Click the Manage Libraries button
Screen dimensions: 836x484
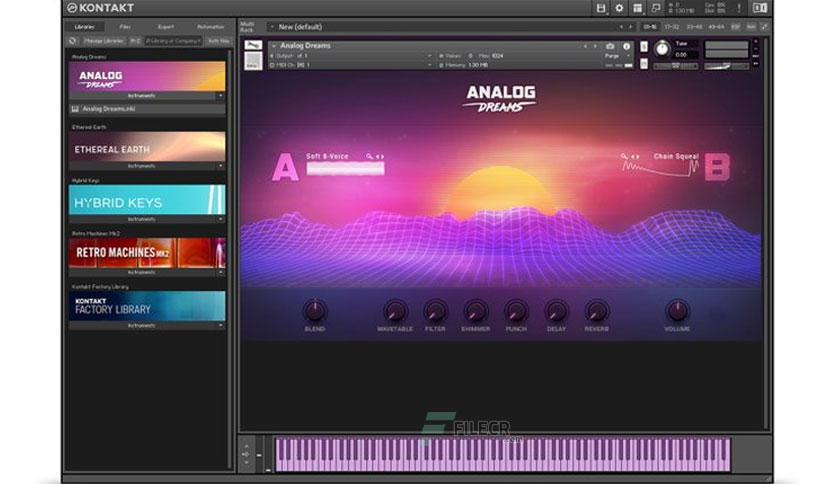tap(104, 41)
